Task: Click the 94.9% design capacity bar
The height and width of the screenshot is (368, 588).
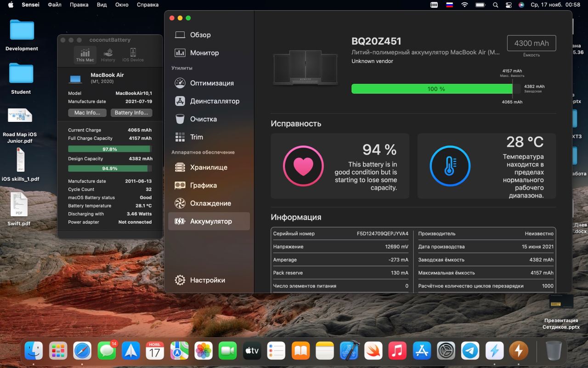Action: (x=110, y=168)
